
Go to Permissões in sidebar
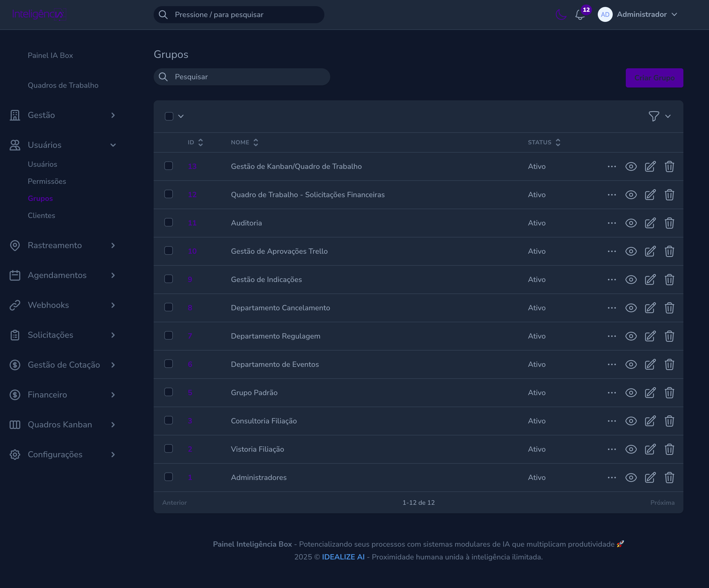pos(47,181)
